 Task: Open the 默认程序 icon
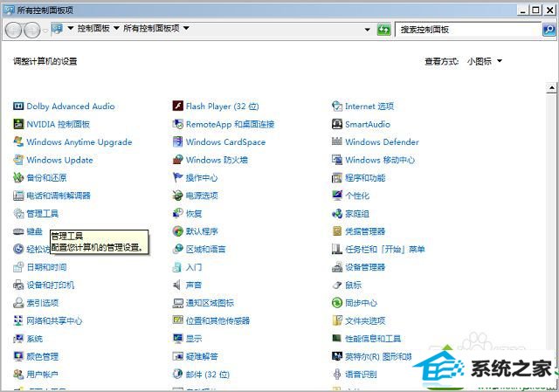177,231
